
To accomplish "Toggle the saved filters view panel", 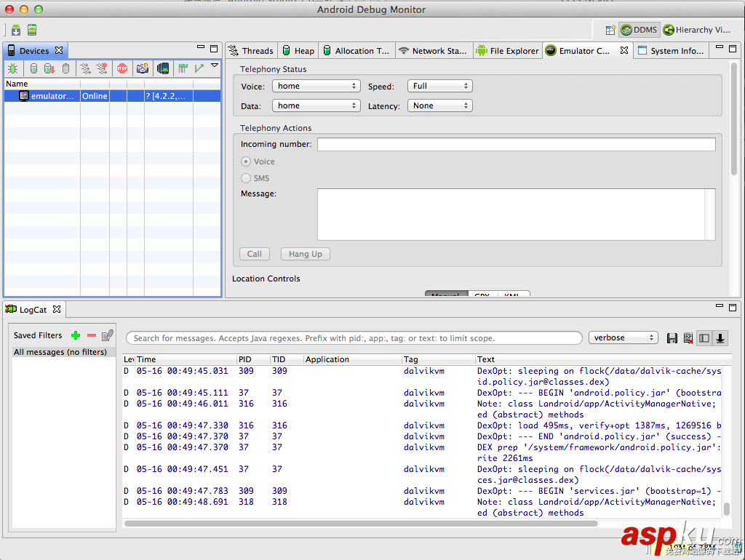I will point(704,337).
